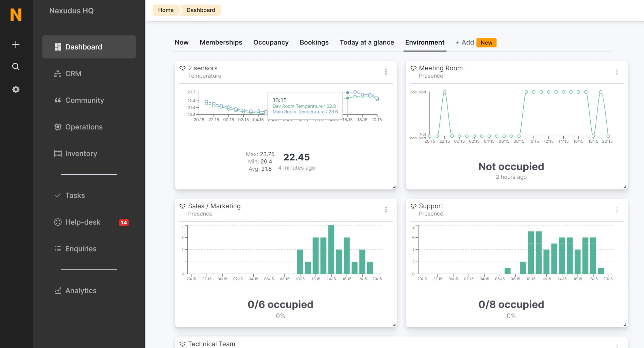Open the CRM section in the sidebar

[73, 73]
